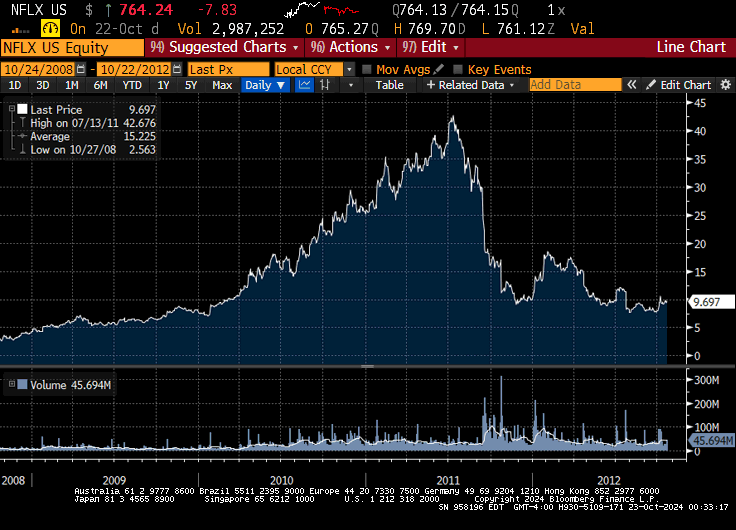Screen dimensions: 736x530
Task: Click the panel divider resize handle
Action: pos(368,366)
